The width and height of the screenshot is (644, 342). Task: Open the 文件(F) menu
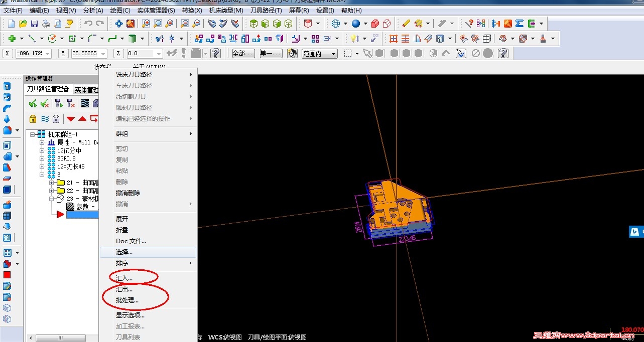click(13, 10)
